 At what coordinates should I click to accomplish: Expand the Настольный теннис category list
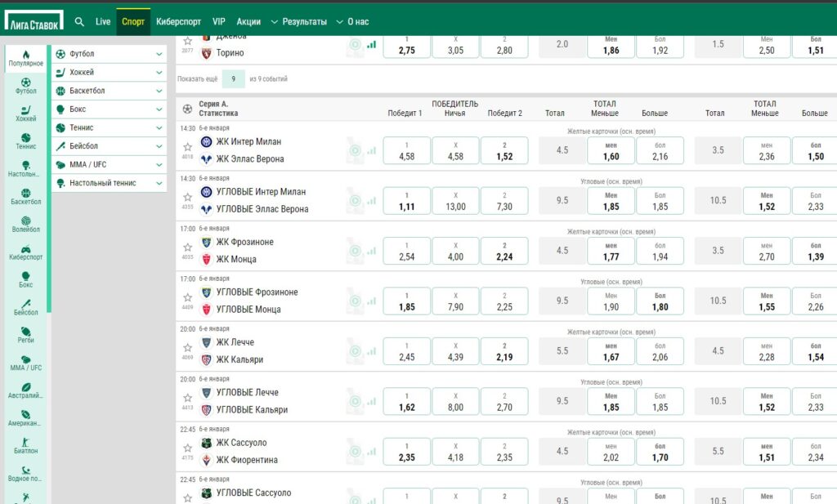click(x=159, y=183)
